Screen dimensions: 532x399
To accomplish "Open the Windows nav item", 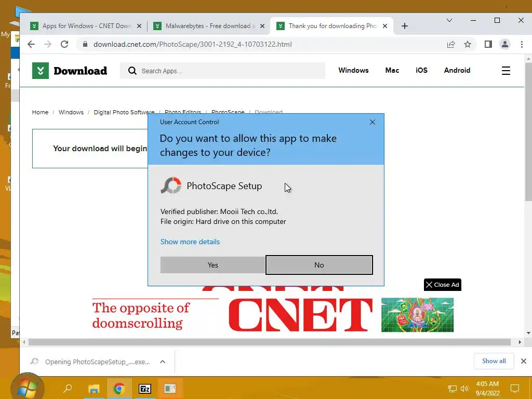I will tap(353, 70).
